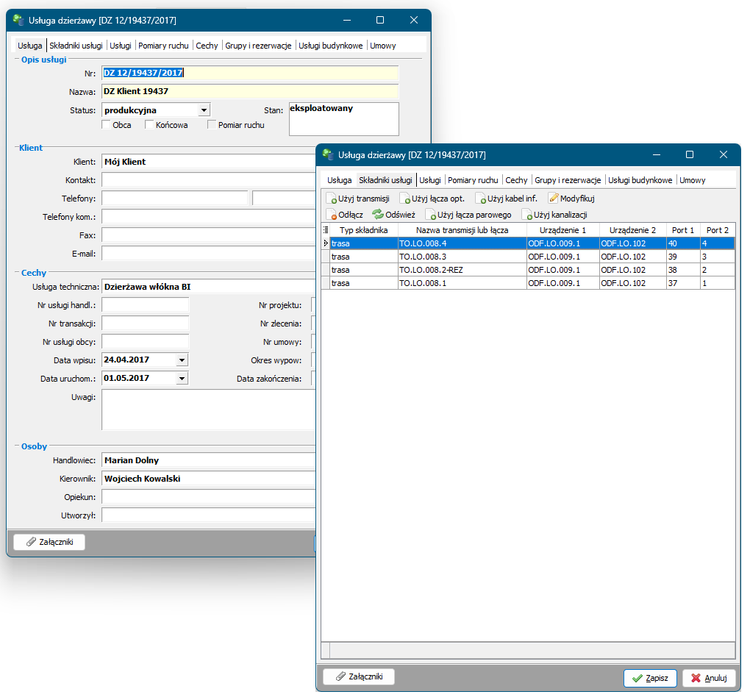Select Składniki usługi tab in the back window
The width and height of the screenshot is (750, 700).
click(76, 46)
